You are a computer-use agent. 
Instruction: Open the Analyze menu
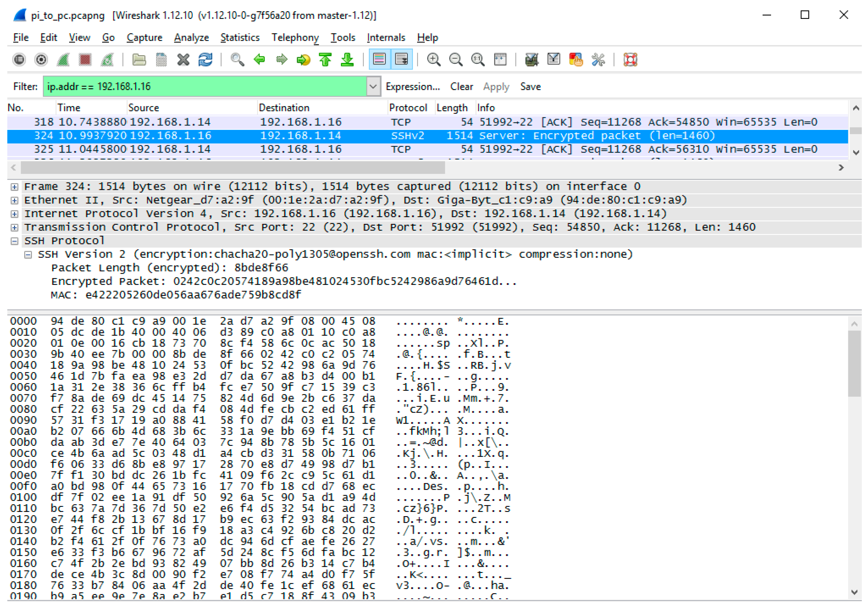point(191,37)
